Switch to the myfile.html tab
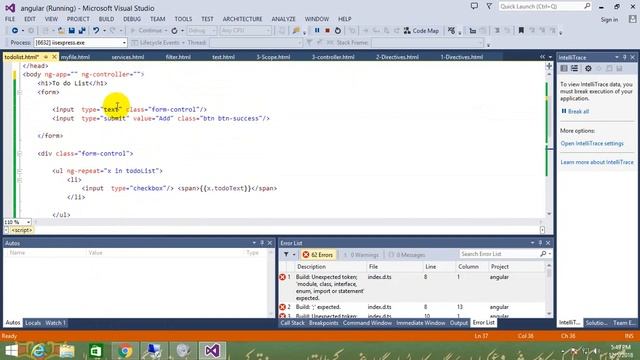Screen dimensions: 640x360 click(75, 57)
